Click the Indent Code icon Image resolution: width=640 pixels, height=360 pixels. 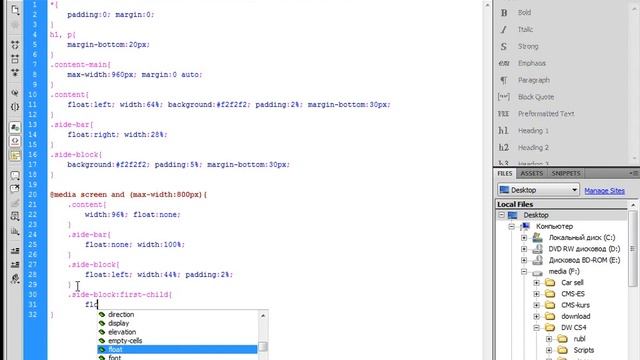coord(15,251)
